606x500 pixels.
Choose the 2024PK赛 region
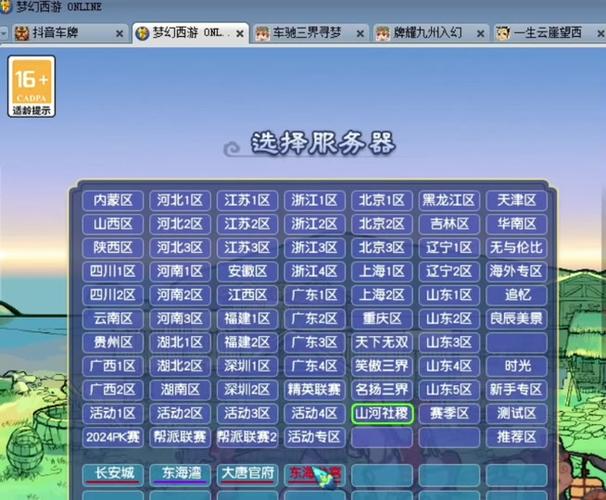pos(113,437)
